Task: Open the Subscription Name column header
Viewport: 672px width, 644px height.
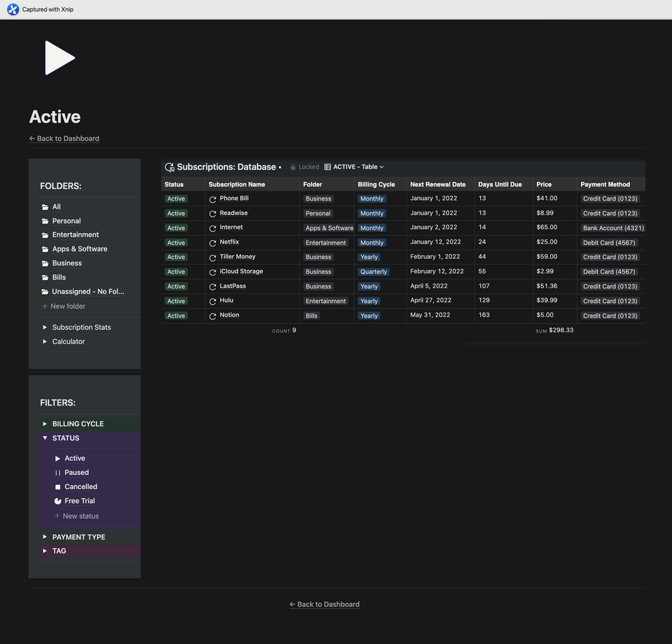Action: click(x=252, y=185)
